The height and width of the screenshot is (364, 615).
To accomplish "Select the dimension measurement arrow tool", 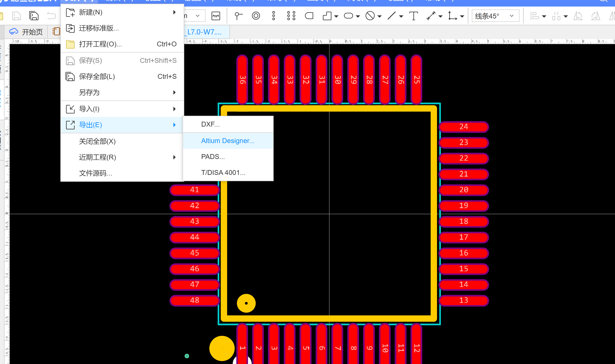I will pyautogui.click(x=431, y=16).
